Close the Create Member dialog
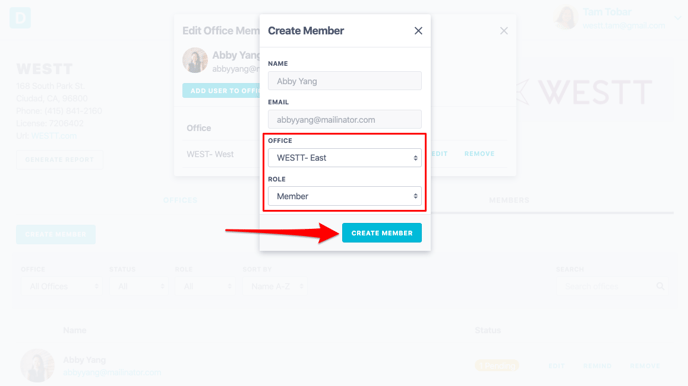Screen dimensions: 688x386 click(x=418, y=31)
